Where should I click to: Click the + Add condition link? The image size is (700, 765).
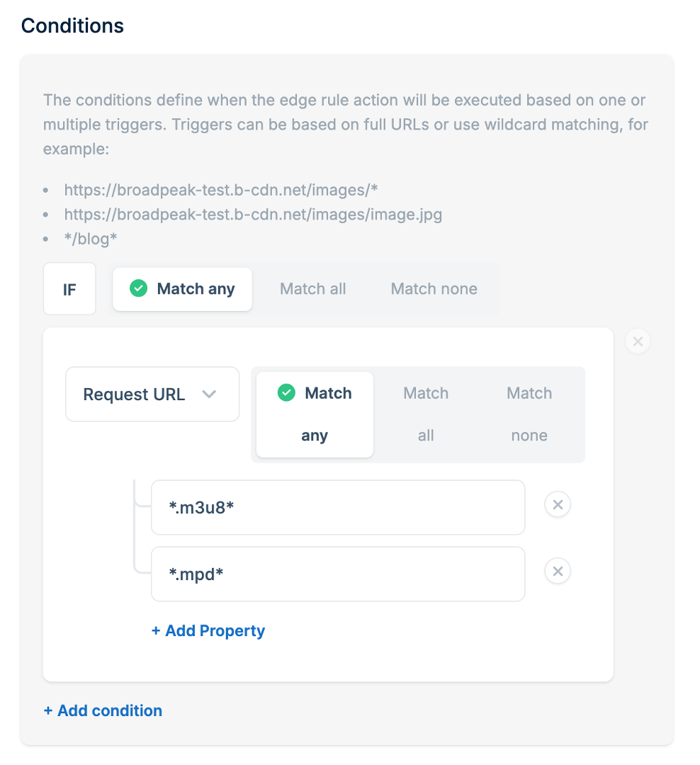coord(103,710)
